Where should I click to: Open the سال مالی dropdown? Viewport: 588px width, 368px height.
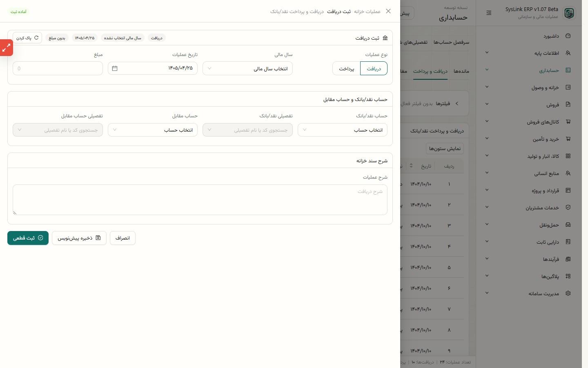[x=247, y=69]
